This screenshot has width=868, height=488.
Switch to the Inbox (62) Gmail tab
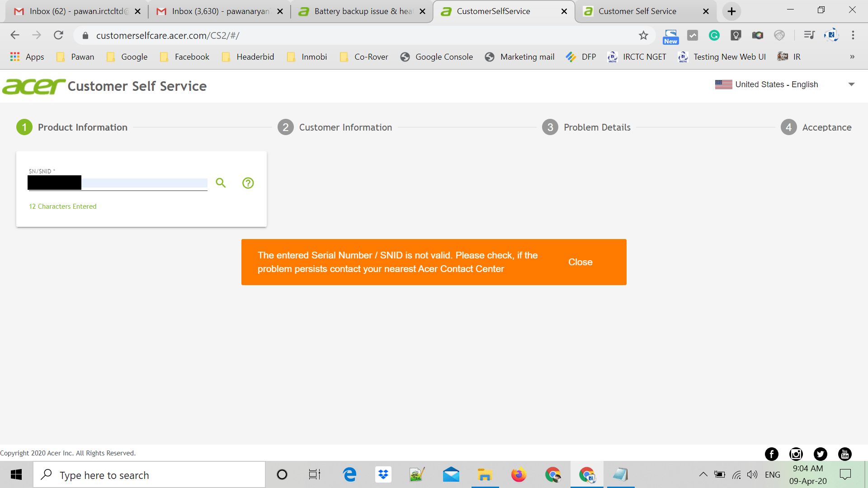click(x=77, y=11)
